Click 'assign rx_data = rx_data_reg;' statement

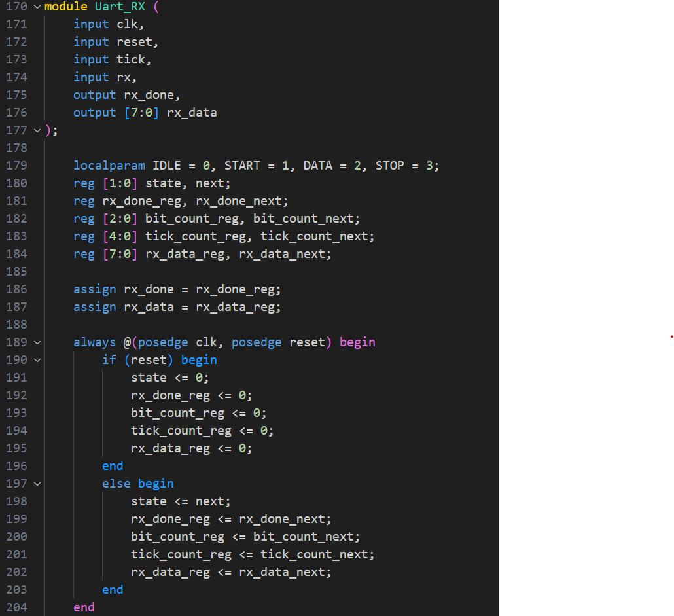click(x=177, y=307)
